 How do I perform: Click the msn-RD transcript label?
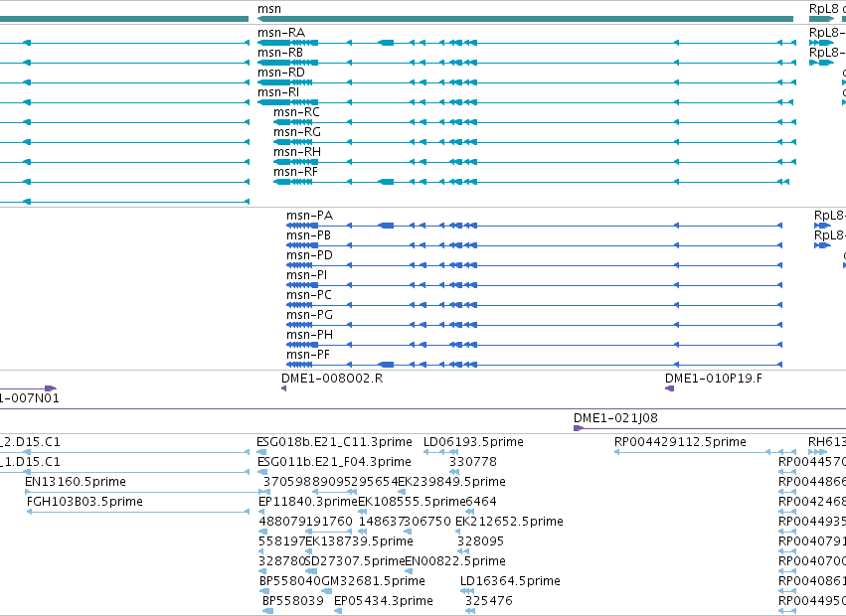281,73
